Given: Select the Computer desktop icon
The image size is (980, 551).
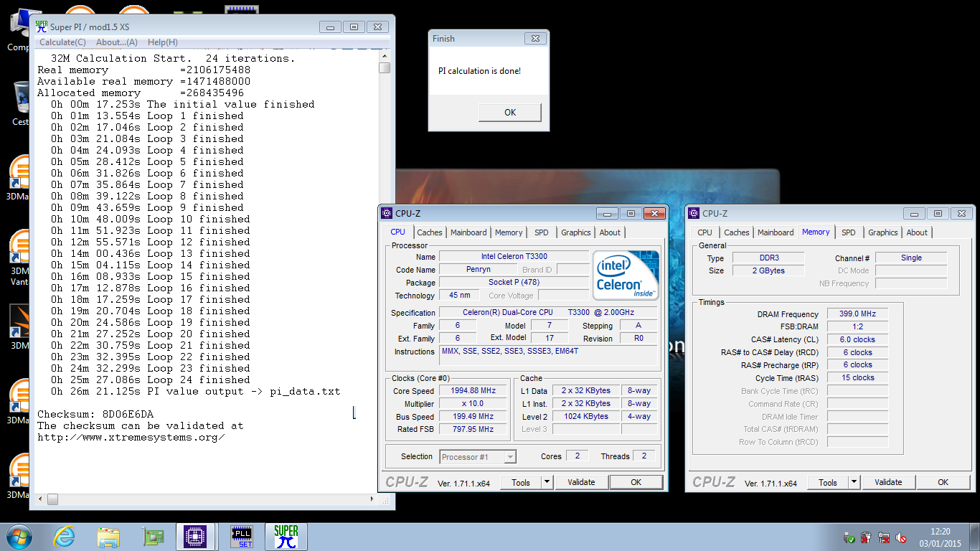Looking at the screenshot, I should point(19,29).
